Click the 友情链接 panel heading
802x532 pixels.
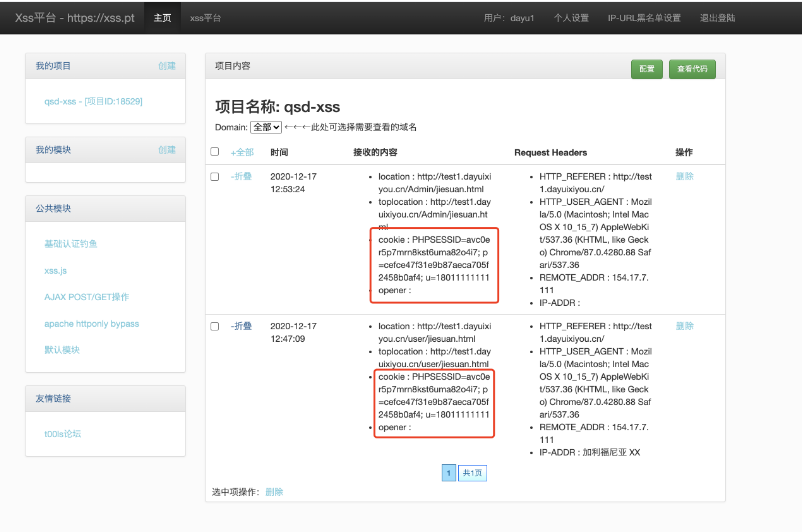[53, 398]
